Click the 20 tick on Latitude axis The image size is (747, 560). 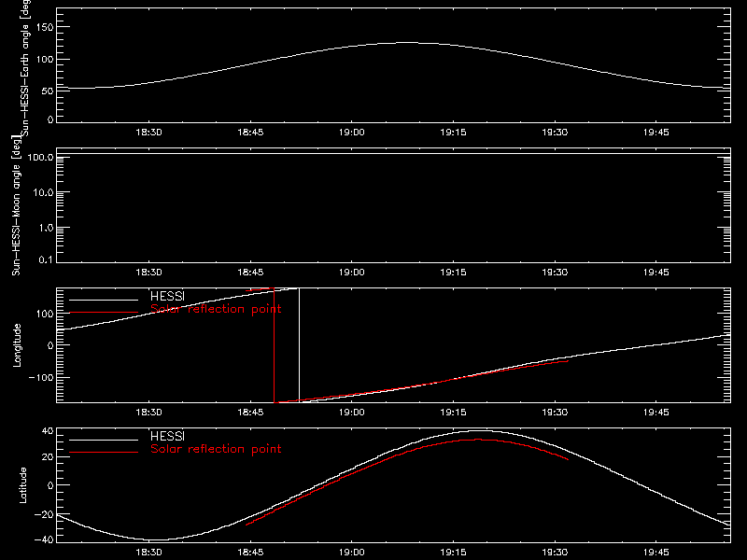(48, 457)
